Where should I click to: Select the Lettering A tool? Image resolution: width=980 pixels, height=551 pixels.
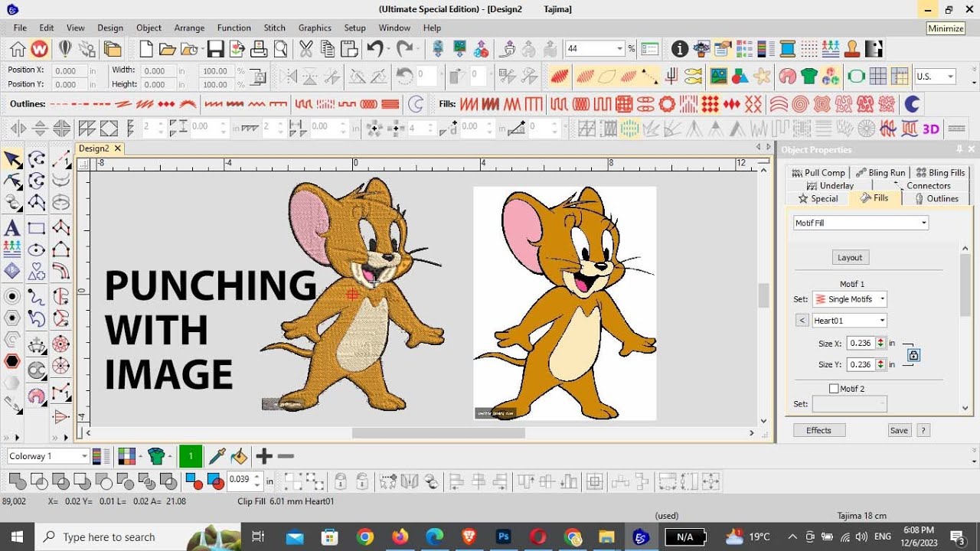click(11, 227)
